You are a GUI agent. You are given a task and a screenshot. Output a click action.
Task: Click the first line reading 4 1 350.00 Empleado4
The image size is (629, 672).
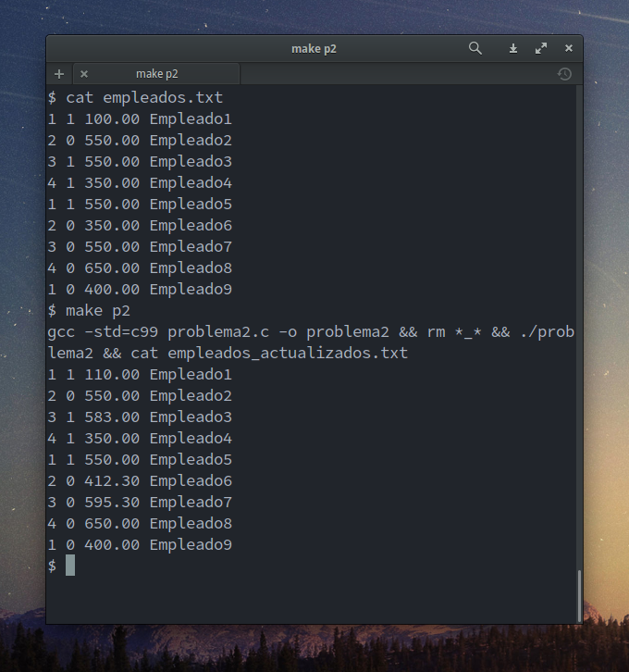[140, 183]
